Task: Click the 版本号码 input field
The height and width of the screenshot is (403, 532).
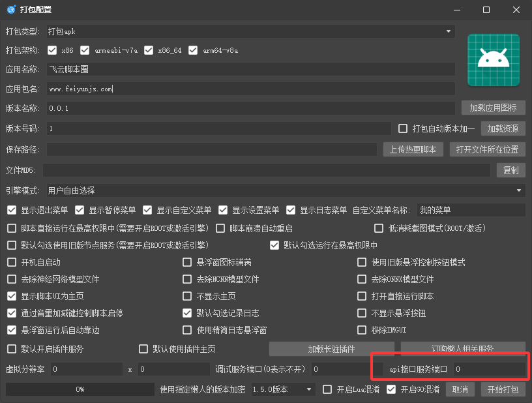Action: (x=219, y=128)
